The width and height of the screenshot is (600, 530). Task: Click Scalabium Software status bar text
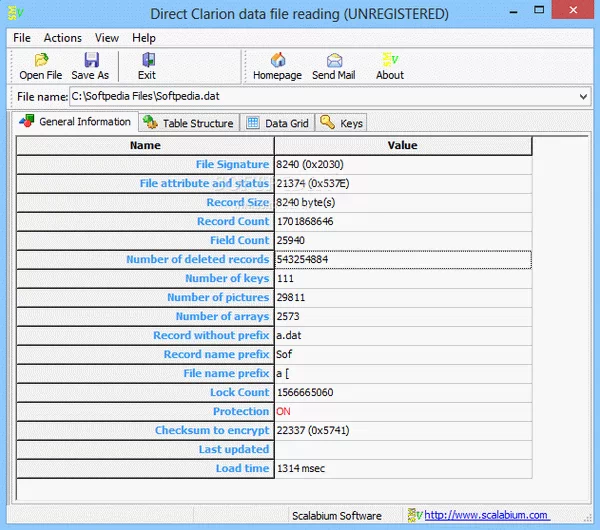[x=337, y=516]
